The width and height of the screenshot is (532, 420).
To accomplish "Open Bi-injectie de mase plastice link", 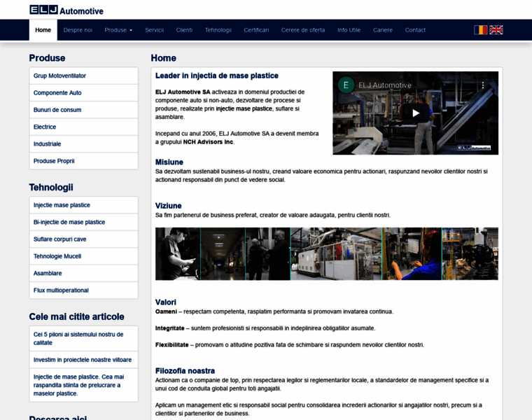I will [83, 222].
